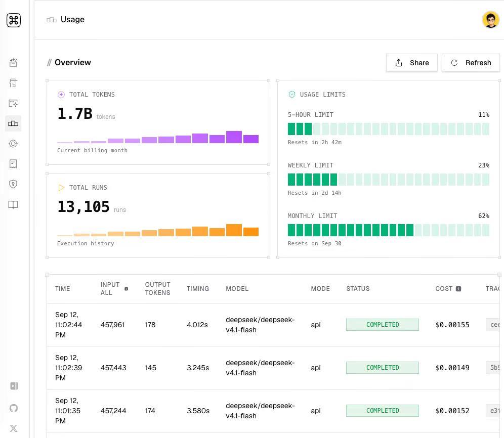This screenshot has height=438, width=504.
Task: Click the 'Resets on Sep 30' text
Action: 314,244
